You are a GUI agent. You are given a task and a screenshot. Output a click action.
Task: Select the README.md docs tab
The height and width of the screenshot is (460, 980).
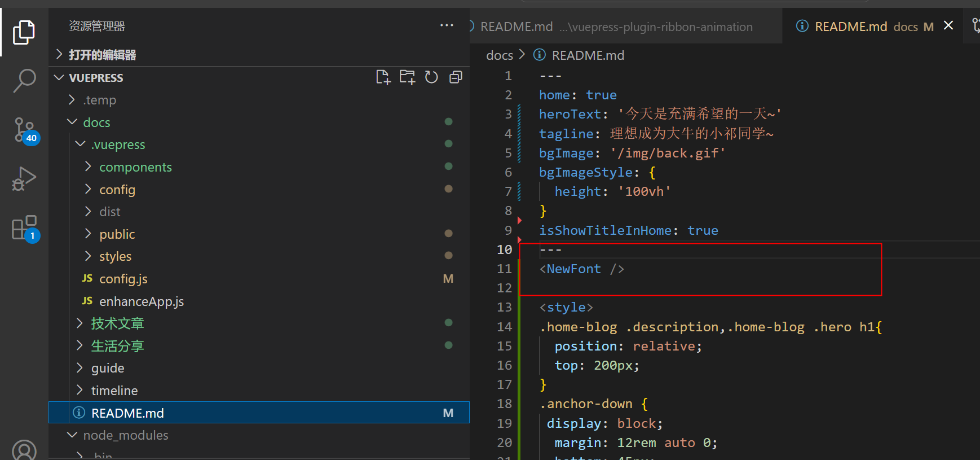click(874, 27)
